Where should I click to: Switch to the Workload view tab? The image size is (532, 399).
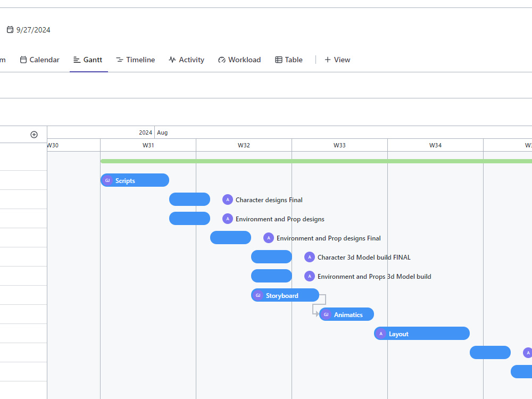tap(239, 60)
